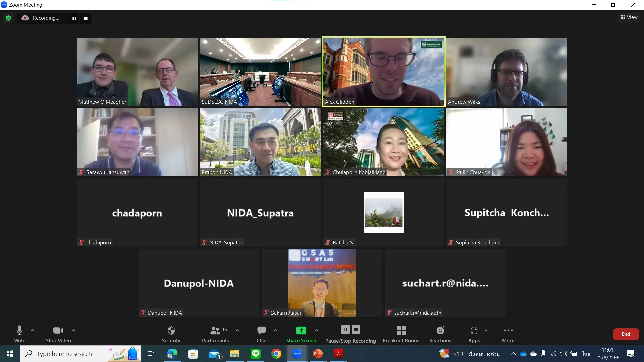Click the red End button
The width and height of the screenshot is (644, 362).
pyautogui.click(x=626, y=334)
